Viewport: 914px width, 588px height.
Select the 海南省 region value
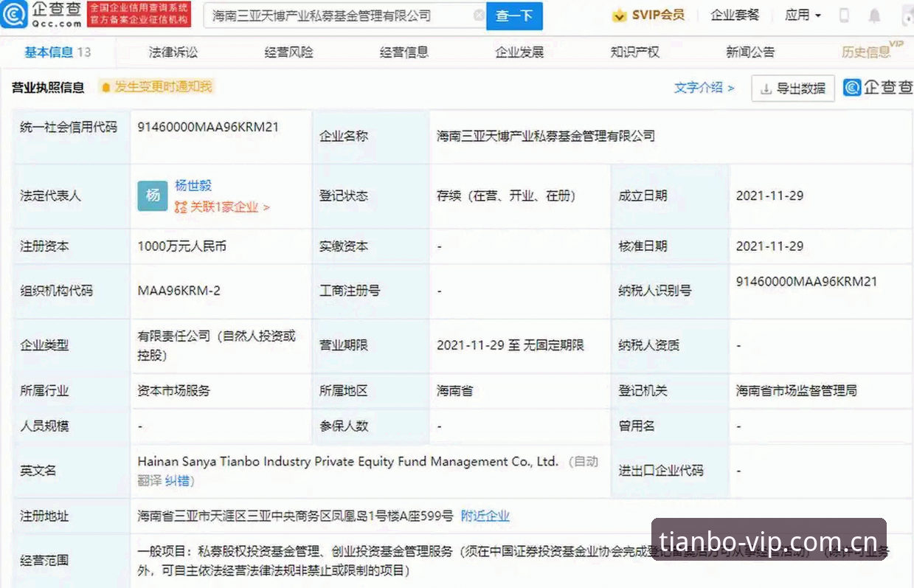[x=454, y=391]
